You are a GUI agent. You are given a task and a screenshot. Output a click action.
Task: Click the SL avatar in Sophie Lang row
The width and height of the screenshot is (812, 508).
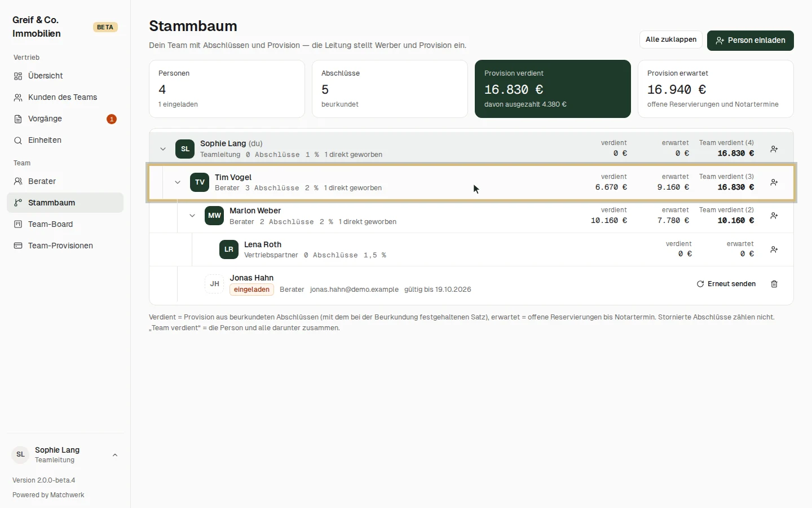click(185, 149)
